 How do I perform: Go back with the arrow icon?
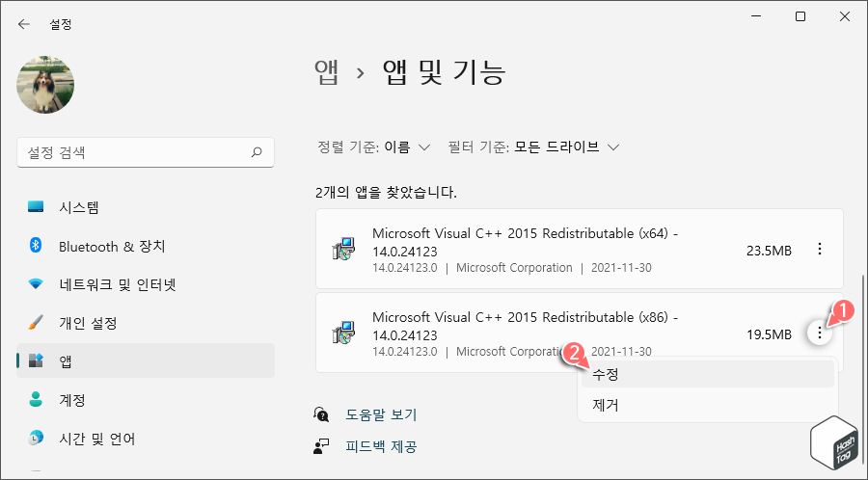[23, 24]
